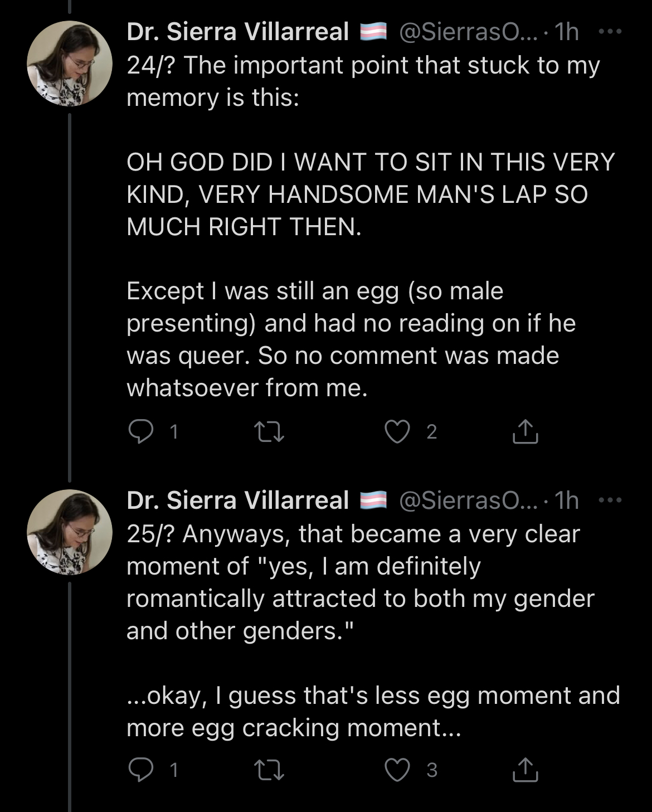Share the 25/? tweet
The width and height of the screenshot is (652, 812).
coord(525,770)
